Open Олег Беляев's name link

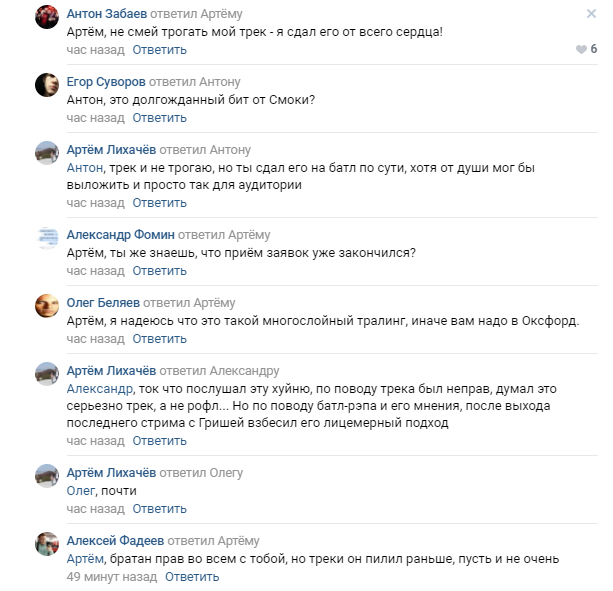(103, 303)
